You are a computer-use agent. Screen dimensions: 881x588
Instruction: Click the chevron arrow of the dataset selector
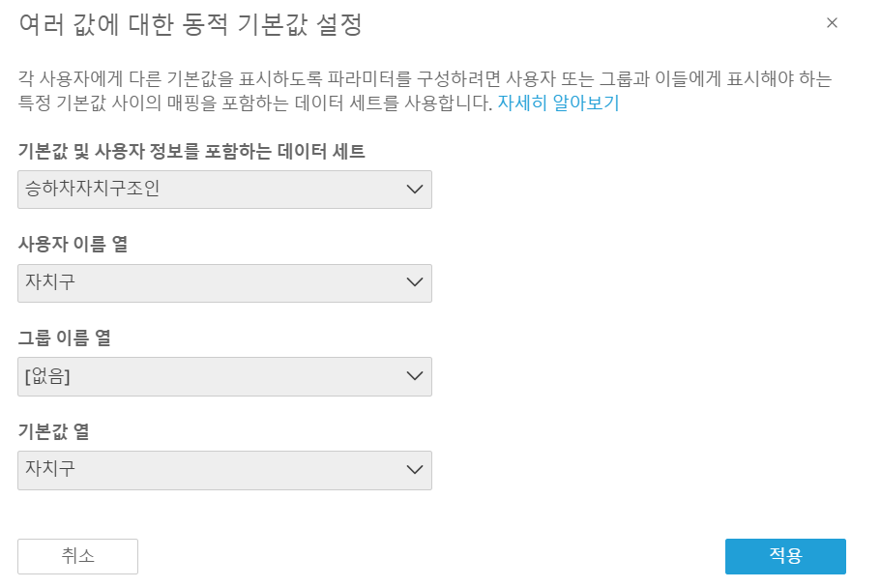tap(415, 190)
